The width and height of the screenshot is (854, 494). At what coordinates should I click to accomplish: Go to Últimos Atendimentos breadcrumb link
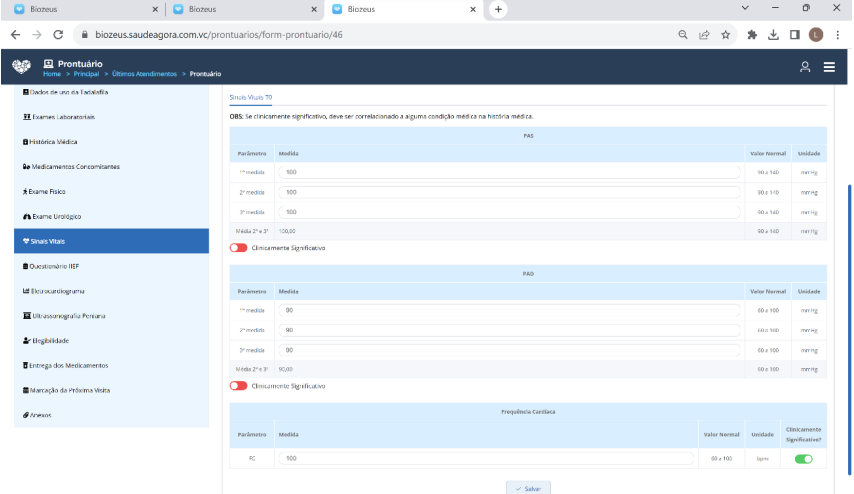tap(149, 74)
